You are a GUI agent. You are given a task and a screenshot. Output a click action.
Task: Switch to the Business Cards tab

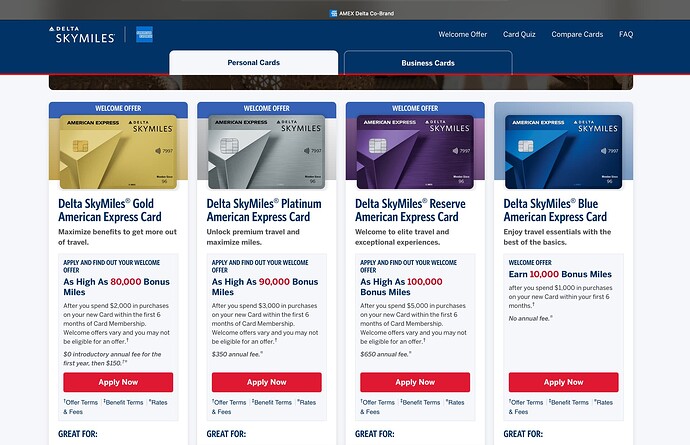(x=428, y=63)
